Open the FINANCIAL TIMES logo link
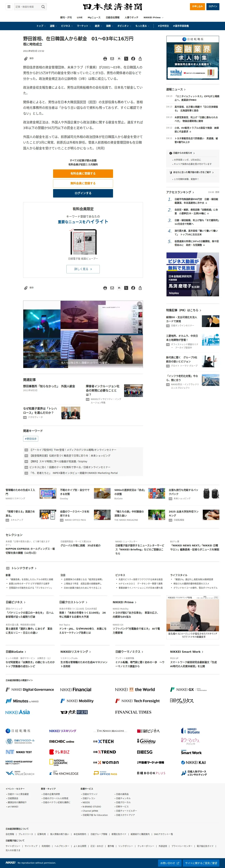 [x=133, y=712]
